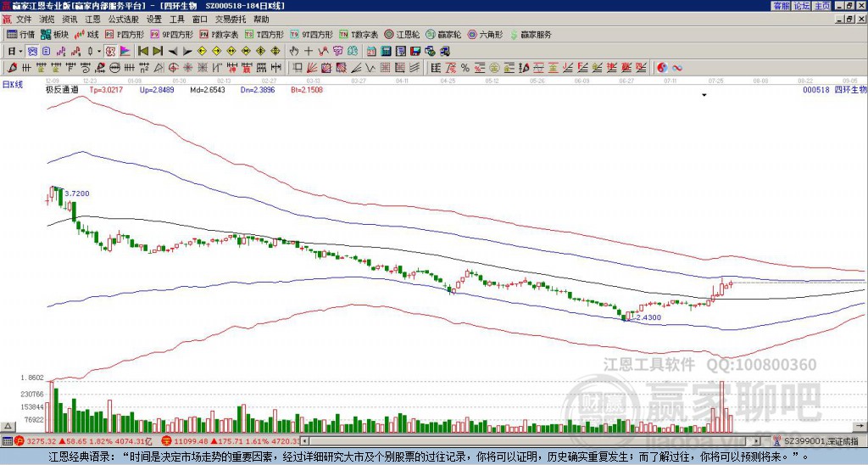The height and width of the screenshot is (465, 868).
Task: Click the Tp=3.0217 indicator value
Action: coord(104,89)
